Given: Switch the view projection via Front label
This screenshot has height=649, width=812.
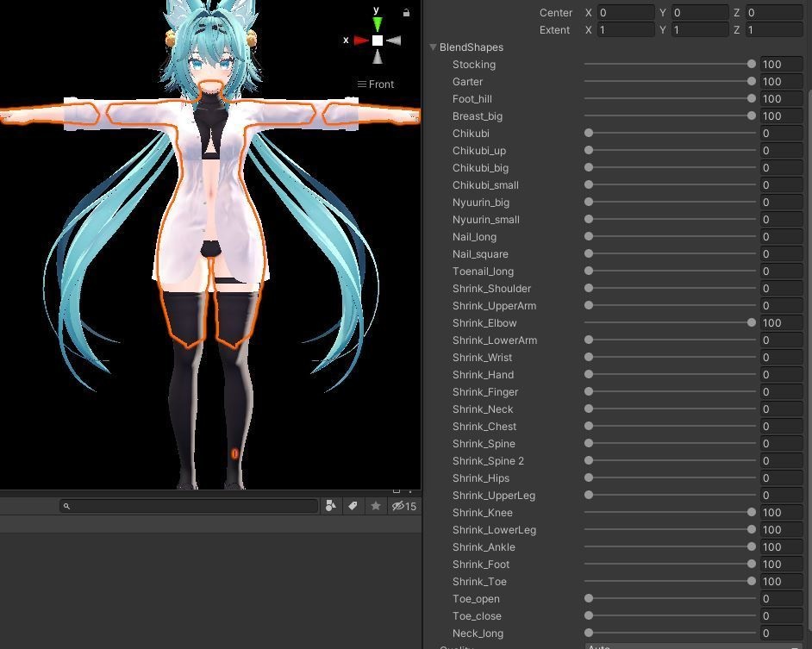Looking at the screenshot, I should point(376,84).
